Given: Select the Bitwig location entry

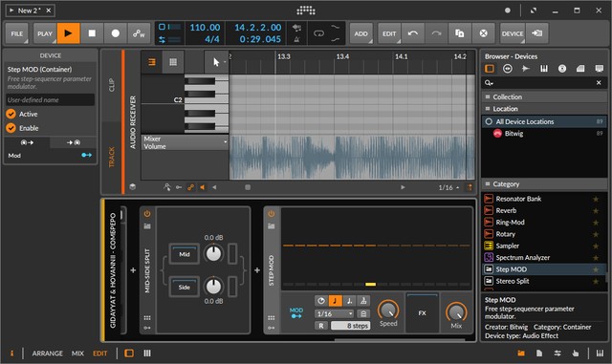Looking at the screenshot, I should [544, 134].
